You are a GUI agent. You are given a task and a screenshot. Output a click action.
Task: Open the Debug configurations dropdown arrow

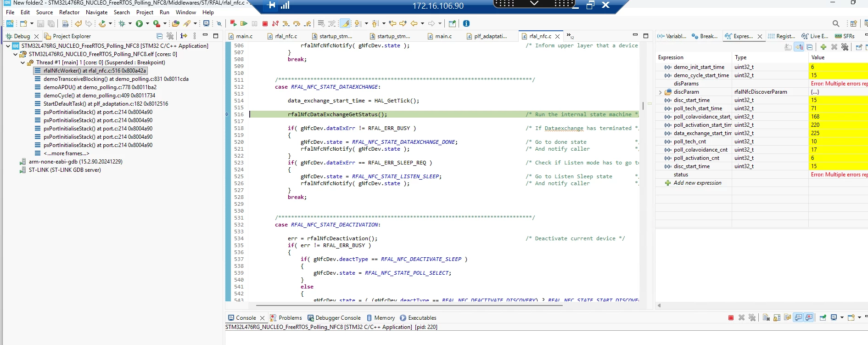point(130,23)
